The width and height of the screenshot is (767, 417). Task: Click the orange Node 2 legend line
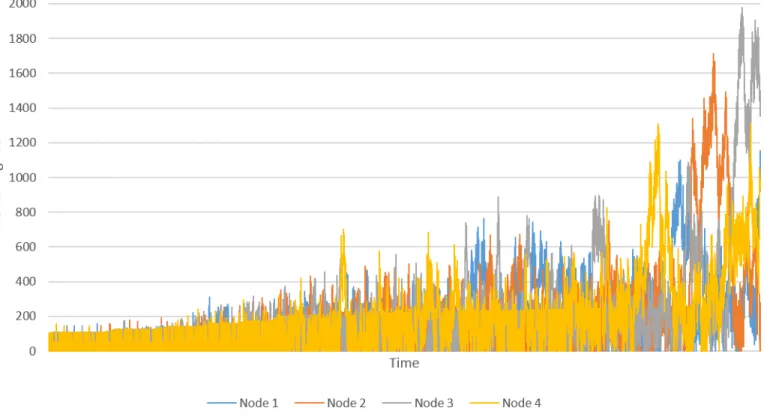[309, 403]
